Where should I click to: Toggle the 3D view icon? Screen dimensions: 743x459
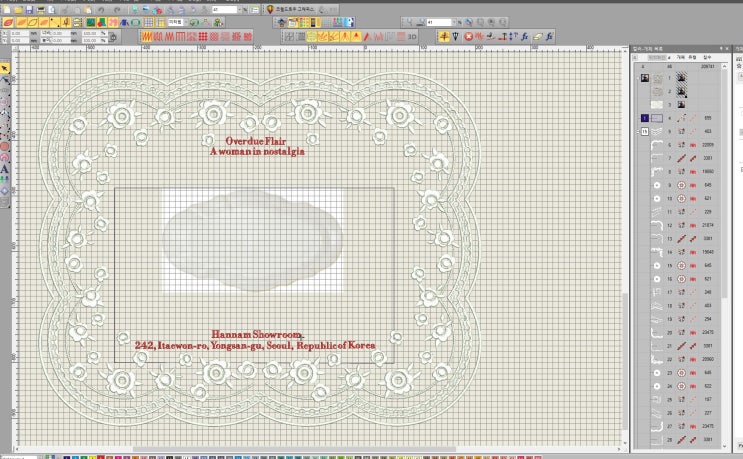pos(412,36)
